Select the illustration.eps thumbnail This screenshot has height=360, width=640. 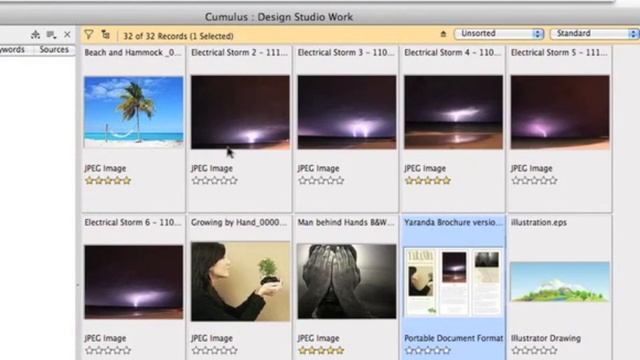pos(560,282)
